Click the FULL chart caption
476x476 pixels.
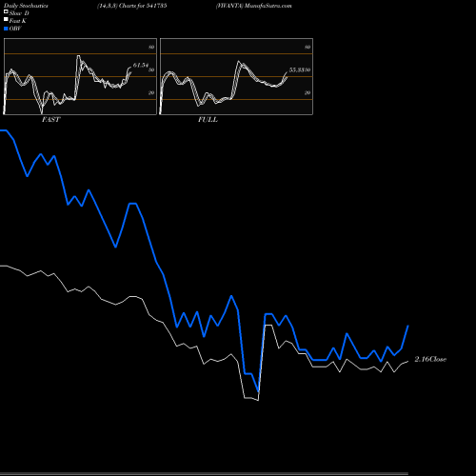[208, 119]
